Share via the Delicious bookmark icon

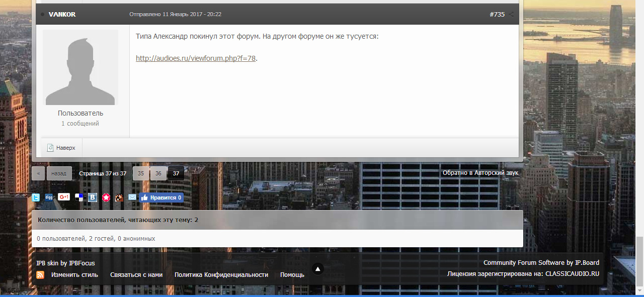[x=79, y=197]
